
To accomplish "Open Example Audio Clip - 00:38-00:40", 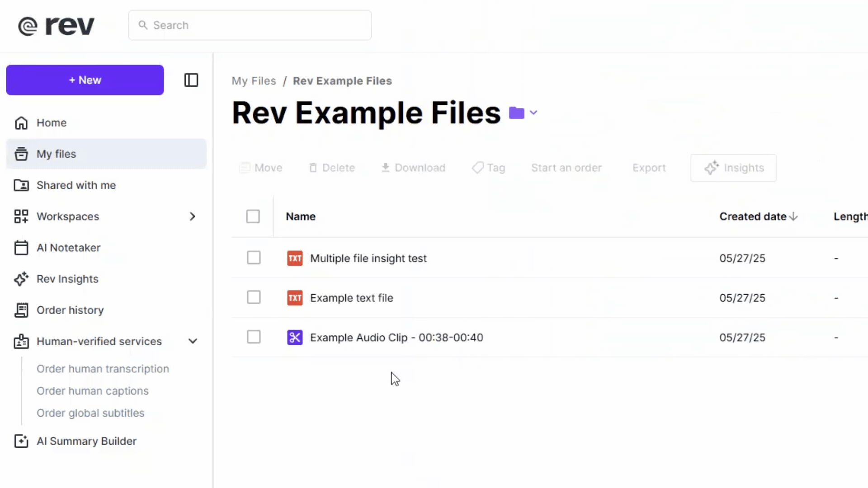I will (396, 338).
